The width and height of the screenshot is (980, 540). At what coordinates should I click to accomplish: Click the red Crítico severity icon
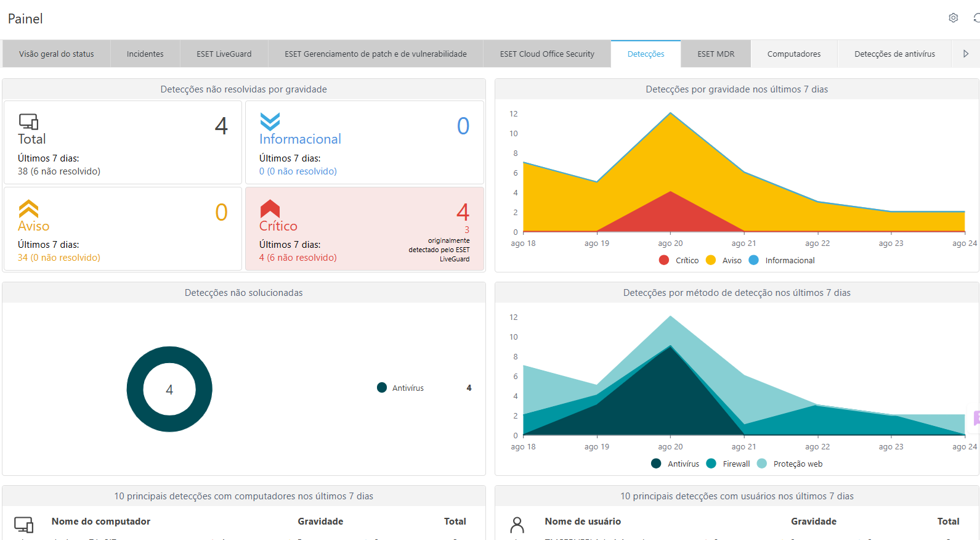(x=270, y=208)
